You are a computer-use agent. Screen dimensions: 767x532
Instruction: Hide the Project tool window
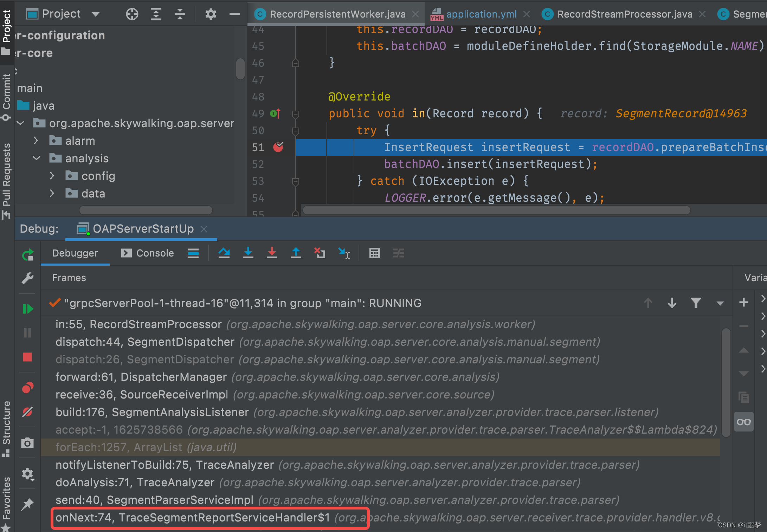[x=234, y=14]
